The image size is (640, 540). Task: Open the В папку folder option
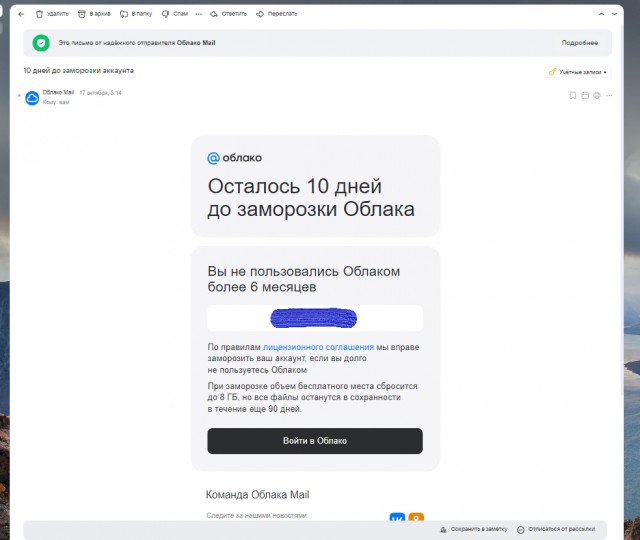pyautogui.click(x=136, y=14)
